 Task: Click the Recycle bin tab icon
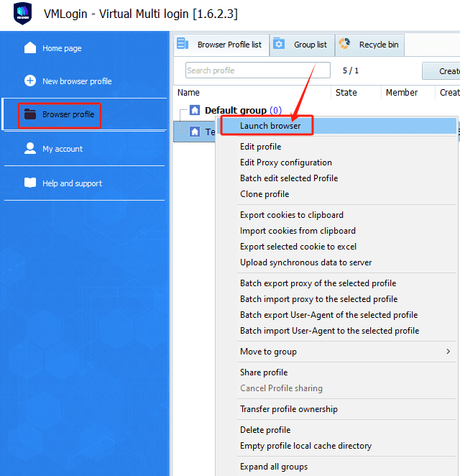click(345, 45)
